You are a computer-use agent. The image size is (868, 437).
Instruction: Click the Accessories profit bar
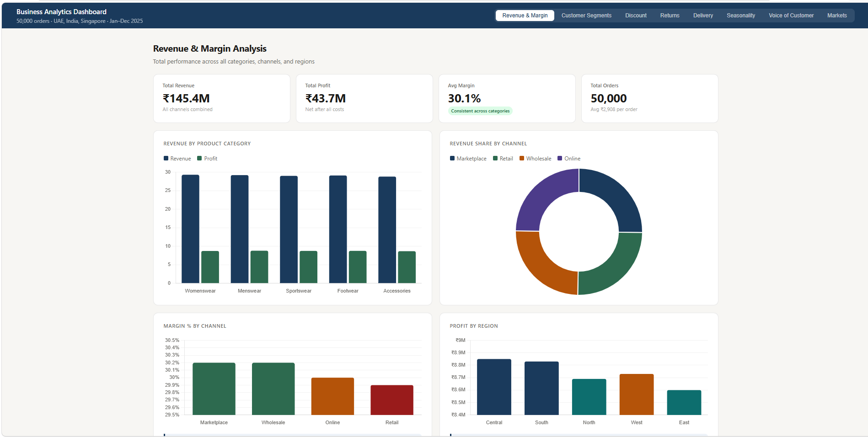pyautogui.click(x=407, y=267)
